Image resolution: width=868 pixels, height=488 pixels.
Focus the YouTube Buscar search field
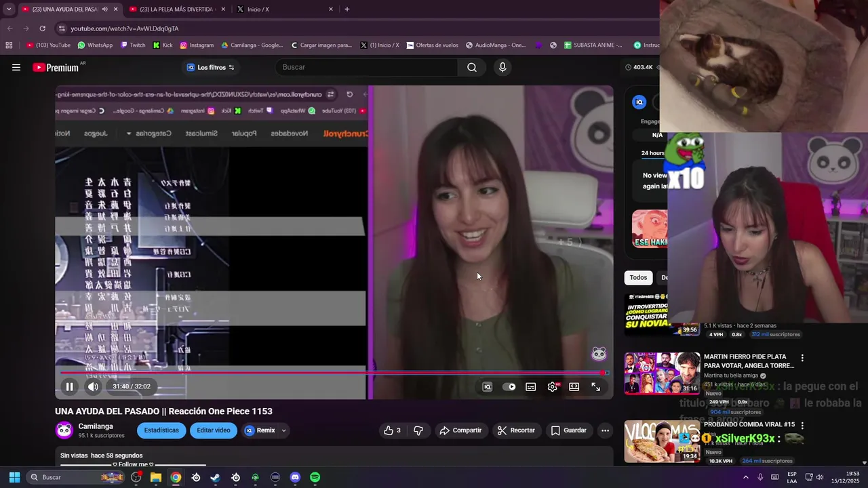pos(366,67)
